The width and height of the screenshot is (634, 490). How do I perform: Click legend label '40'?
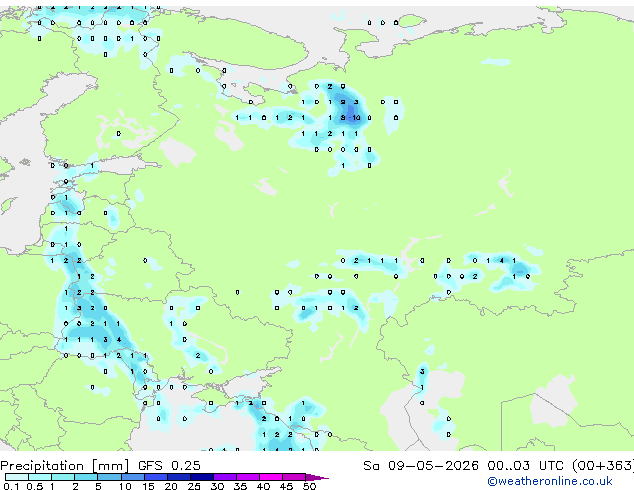263,486
